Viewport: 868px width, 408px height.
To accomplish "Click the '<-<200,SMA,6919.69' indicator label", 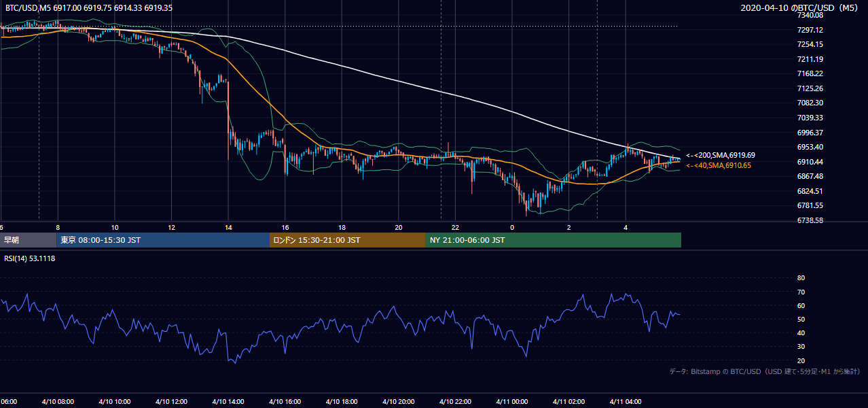I will (x=721, y=155).
